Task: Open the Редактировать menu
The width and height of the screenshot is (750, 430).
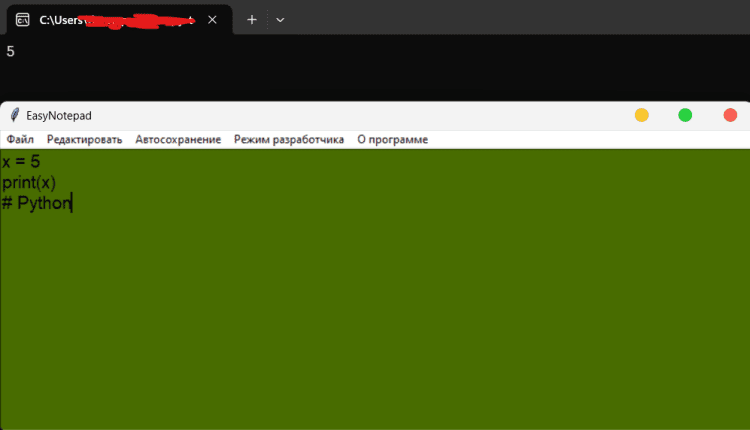Action: point(85,140)
